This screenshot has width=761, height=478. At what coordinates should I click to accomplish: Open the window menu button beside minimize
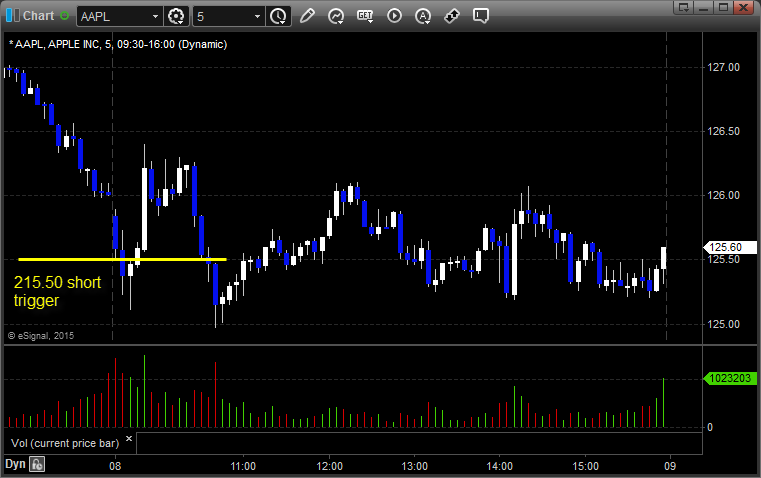(684, 7)
